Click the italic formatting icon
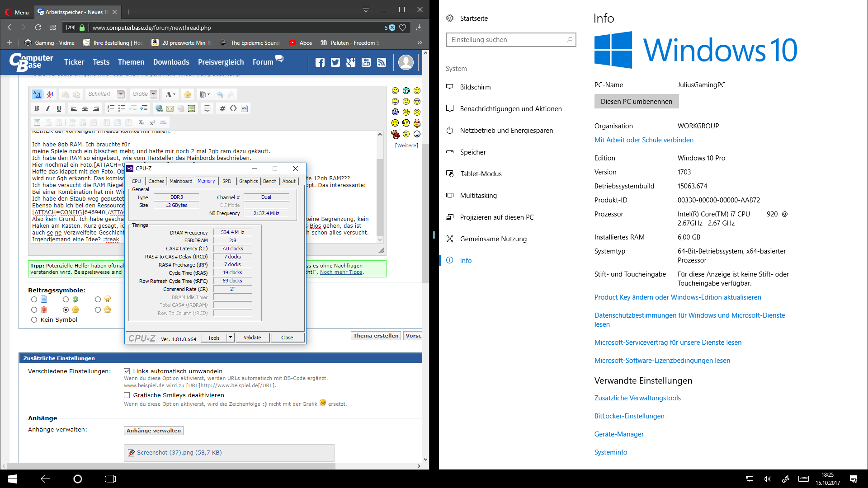The height and width of the screenshot is (488, 868). tap(47, 108)
